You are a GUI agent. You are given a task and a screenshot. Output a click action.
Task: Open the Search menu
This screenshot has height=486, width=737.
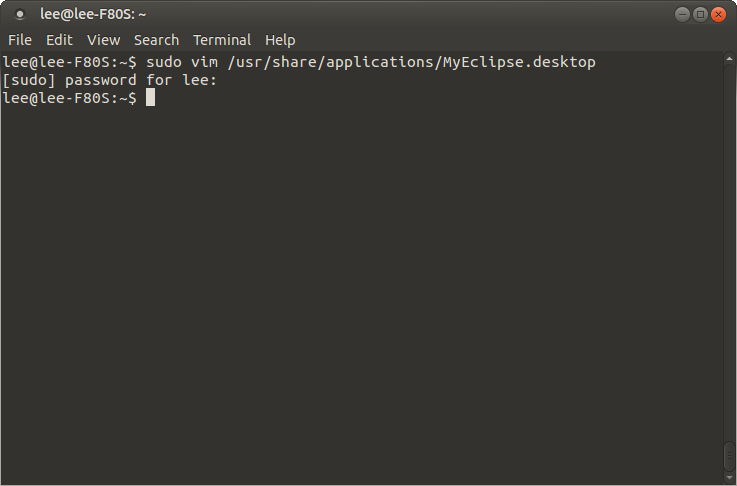157,40
